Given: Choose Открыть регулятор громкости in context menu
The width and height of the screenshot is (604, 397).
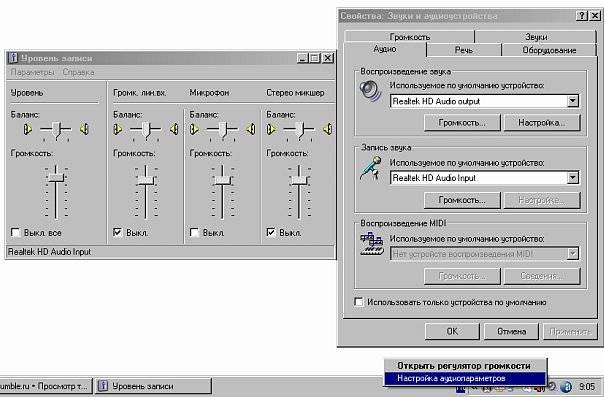Looking at the screenshot, I should 464,366.
